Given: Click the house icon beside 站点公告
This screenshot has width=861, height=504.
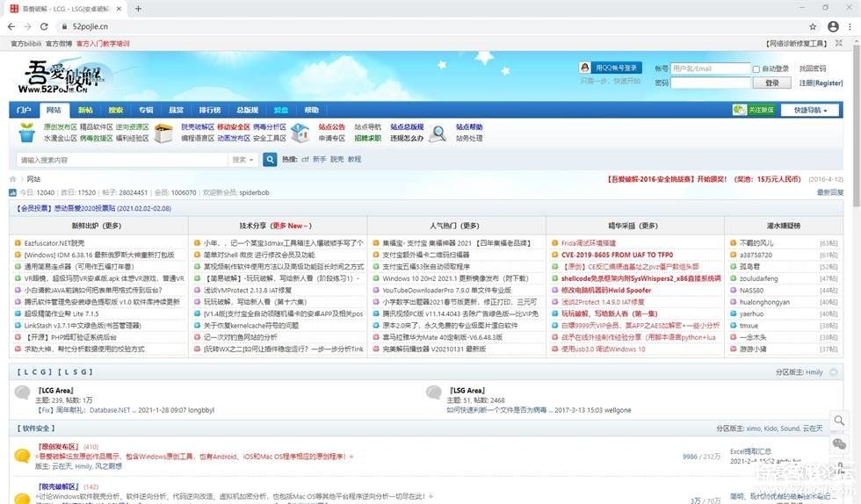Looking at the screenshot, I should (300, 133).
